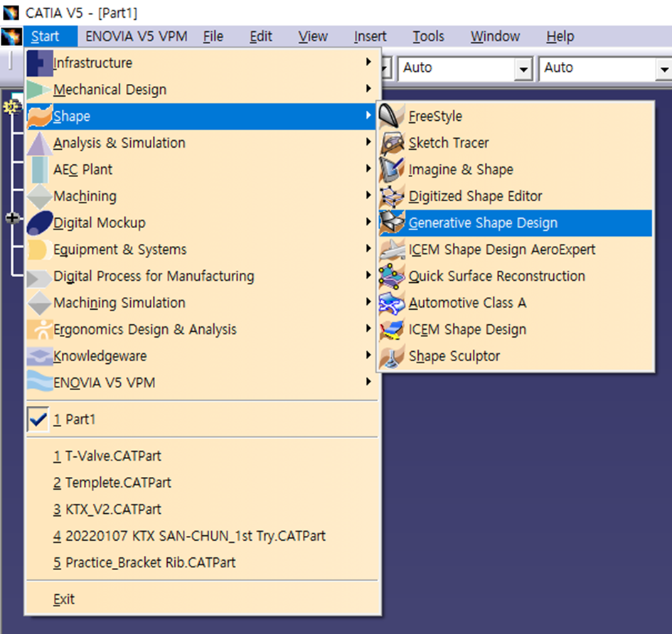Open recent file Templete.CATPart
The height and width of the screenshot is (634, 672).
click(x=202, y=483)
